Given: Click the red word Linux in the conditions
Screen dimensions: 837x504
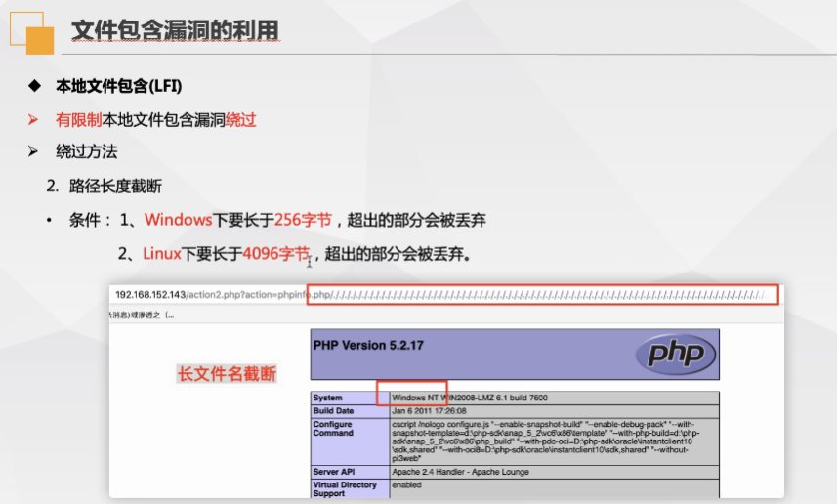Looking at the screenshot, I should [162, 253].
